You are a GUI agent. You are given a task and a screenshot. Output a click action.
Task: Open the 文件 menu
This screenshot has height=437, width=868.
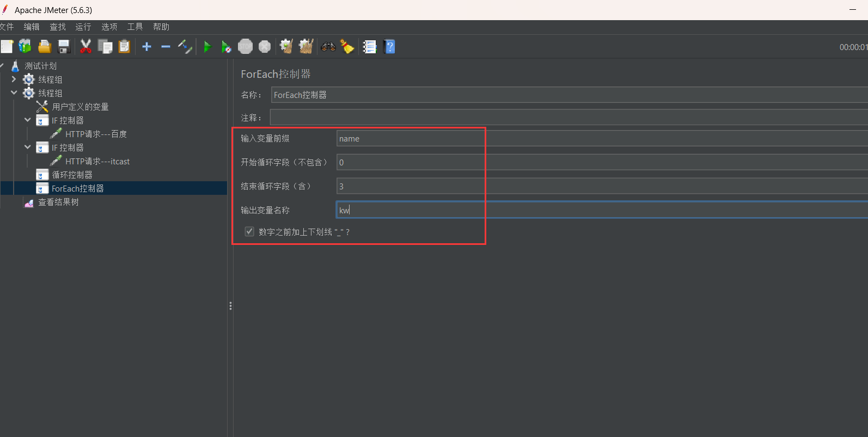point(7,27)
